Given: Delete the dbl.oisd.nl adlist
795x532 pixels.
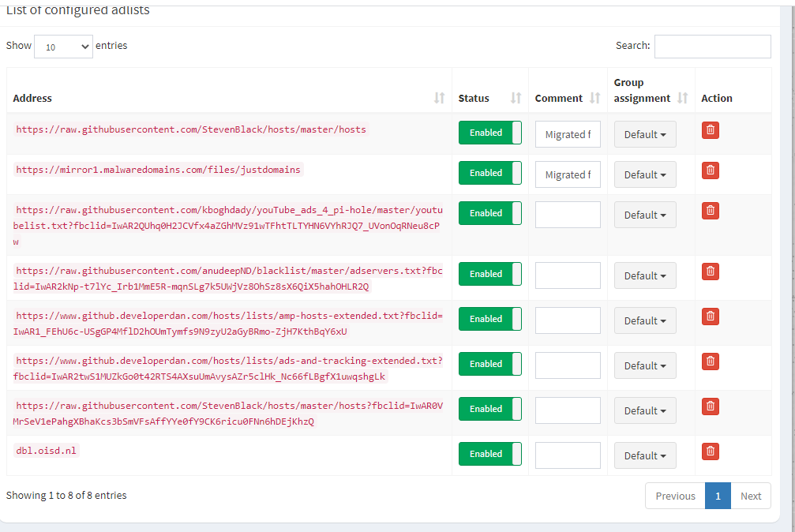Looking at the screenshot, I should pyautogui.click(x=711, y=451).
